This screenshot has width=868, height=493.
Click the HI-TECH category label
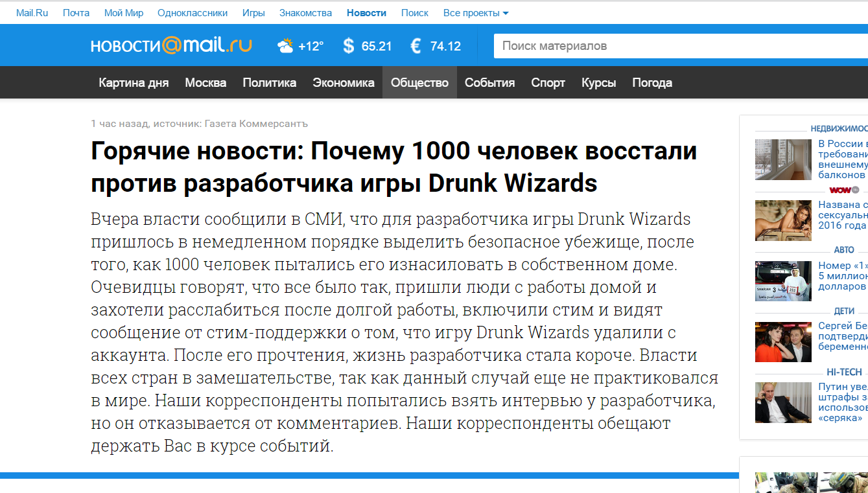[844, 372]
